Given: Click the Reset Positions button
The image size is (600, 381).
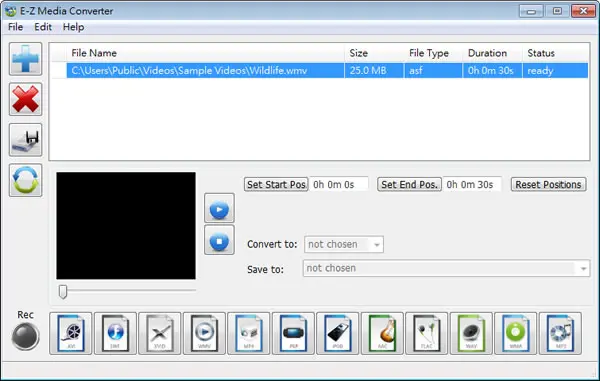Looking at the screenshot, I should (x=548, y=184).
